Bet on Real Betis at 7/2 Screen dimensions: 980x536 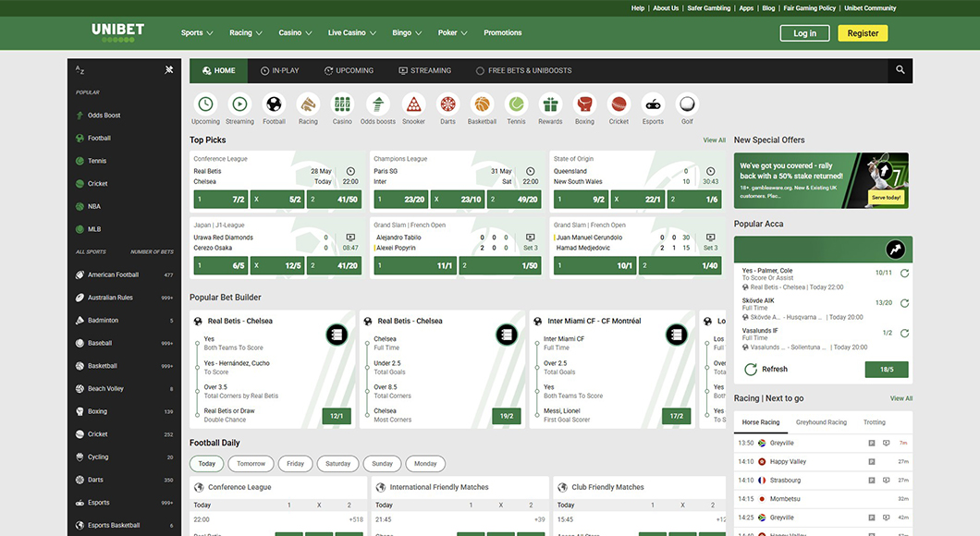221,200
